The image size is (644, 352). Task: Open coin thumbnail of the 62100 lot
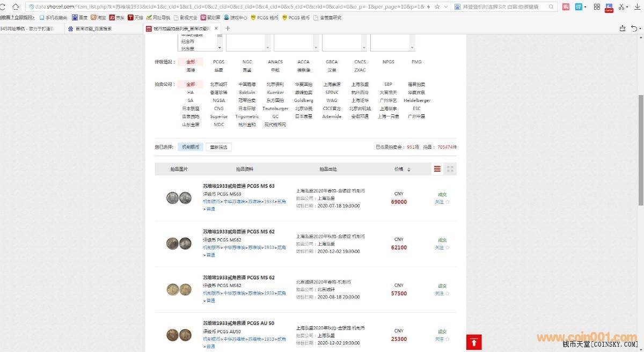click(179, 243)
